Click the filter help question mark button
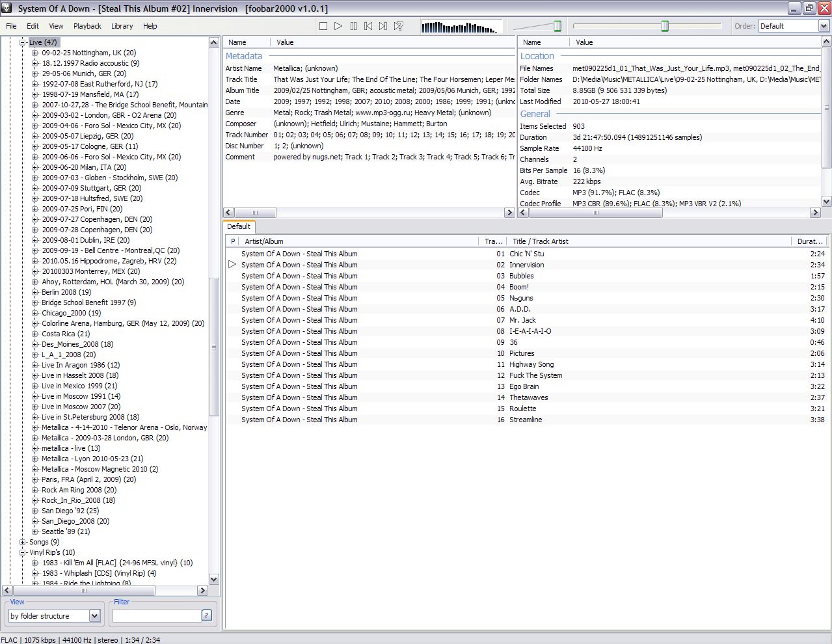 coord(207,615)
